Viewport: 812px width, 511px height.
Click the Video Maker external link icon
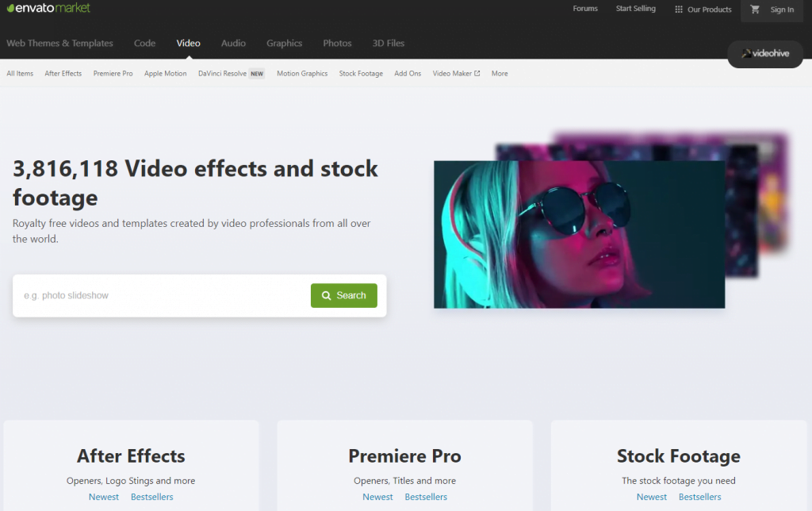[477, 74]
